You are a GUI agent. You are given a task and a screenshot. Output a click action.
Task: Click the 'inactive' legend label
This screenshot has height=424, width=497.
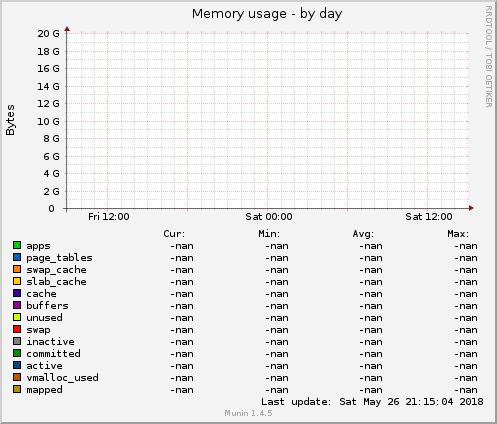(50, 342)
